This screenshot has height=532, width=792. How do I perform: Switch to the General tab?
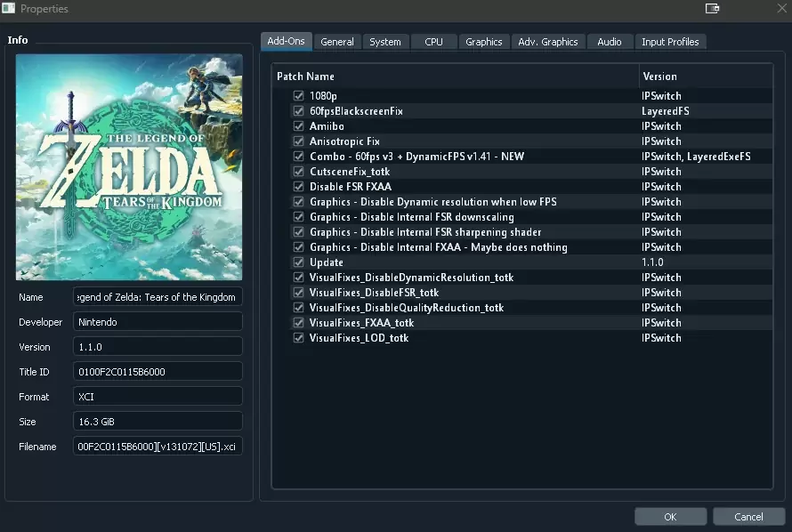point(337,42)
